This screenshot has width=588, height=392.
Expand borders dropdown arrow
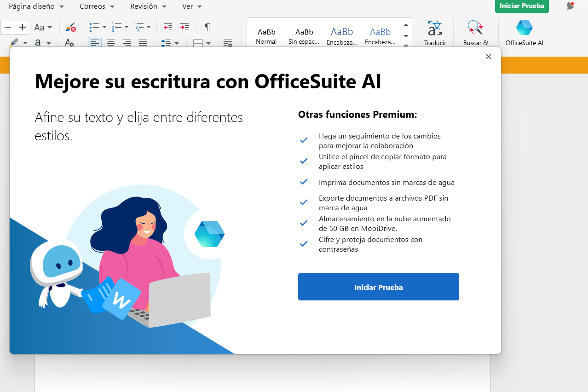point(208,43)
